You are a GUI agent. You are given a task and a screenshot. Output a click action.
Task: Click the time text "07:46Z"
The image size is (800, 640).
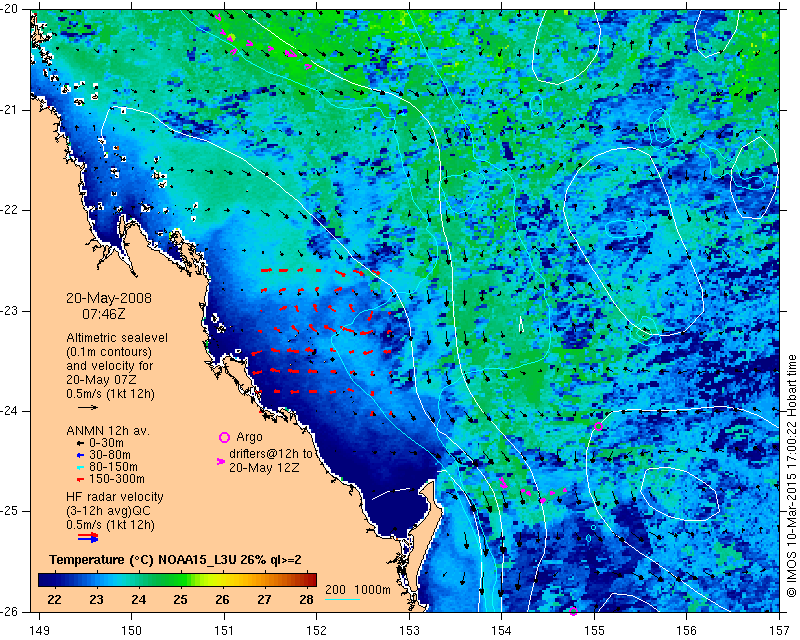pyautogui.click(x=104, y=314)
